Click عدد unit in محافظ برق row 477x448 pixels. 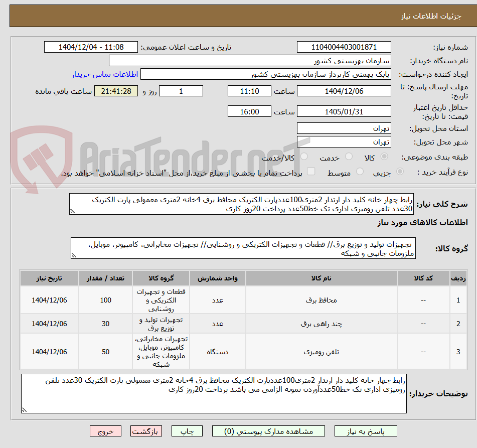click(x=218, y=300)
